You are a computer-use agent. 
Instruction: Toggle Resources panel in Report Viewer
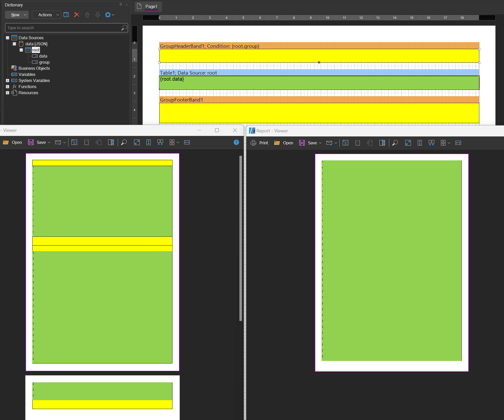pos(370,143)
